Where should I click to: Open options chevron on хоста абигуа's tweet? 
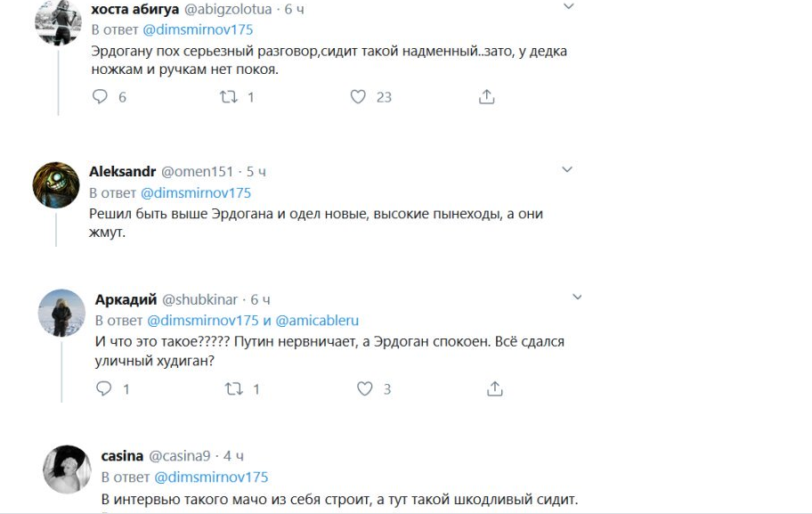[x=569, y=6]
